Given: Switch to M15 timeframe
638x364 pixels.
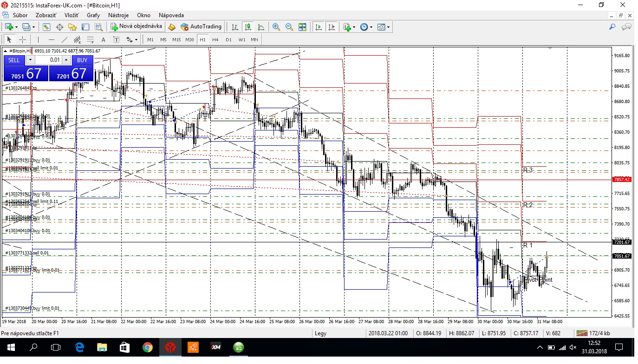Looking at the screenshot, I should 176,39.
